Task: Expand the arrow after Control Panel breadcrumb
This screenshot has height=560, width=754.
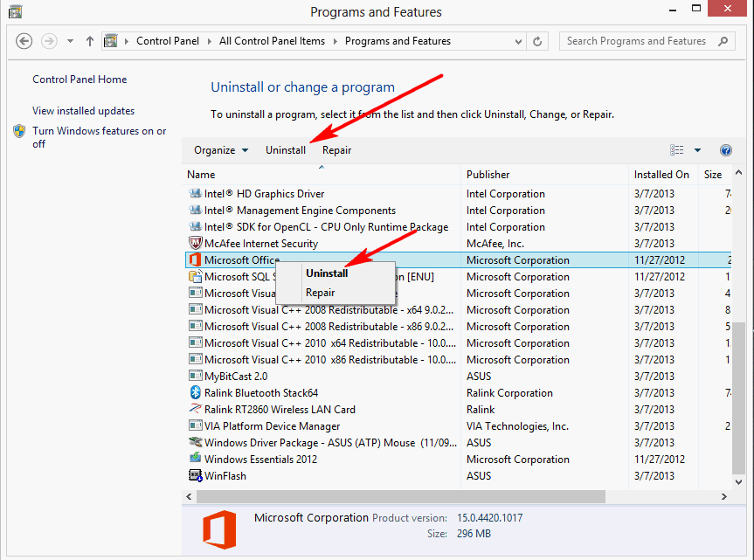Action: pos(209,41)
